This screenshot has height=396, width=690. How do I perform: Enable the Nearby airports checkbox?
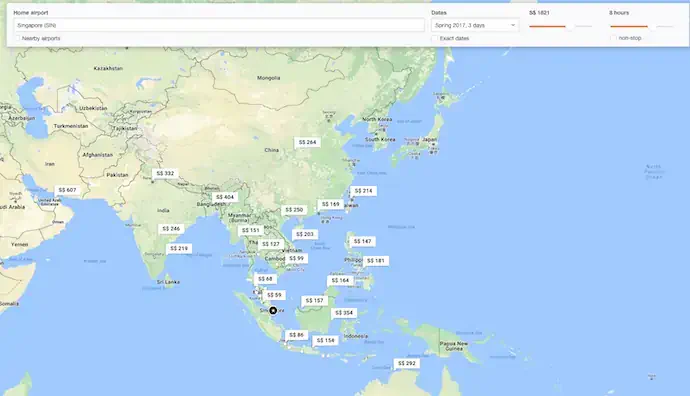click(x=18, y=38)
